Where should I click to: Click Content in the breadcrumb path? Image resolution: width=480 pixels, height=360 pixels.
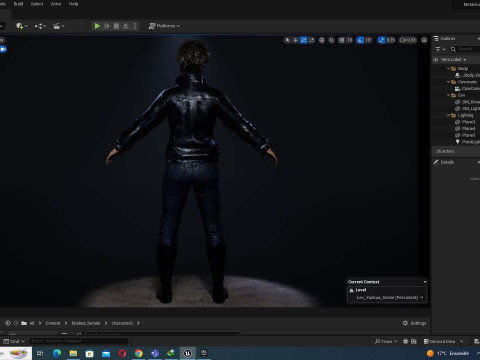pyautogui.click(x=53, y=323)
